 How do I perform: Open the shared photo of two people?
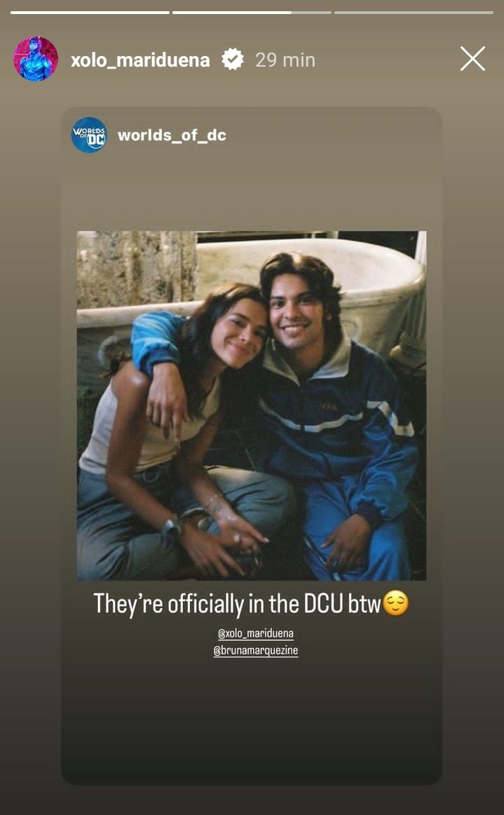pyautogui.click(x=252, y=405)
